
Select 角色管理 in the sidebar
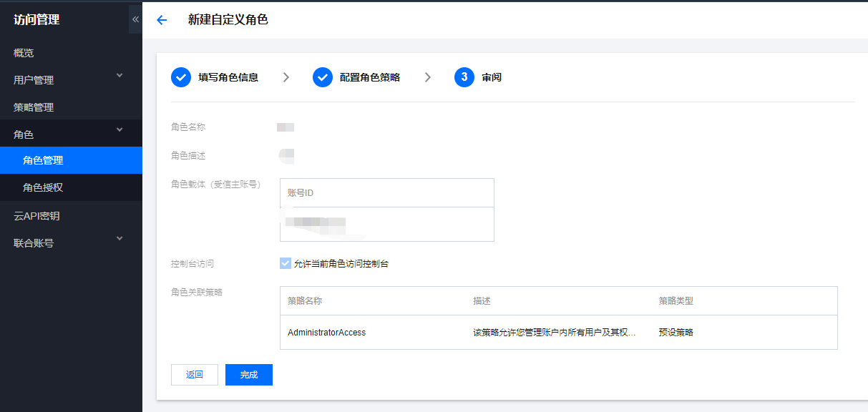43,160
